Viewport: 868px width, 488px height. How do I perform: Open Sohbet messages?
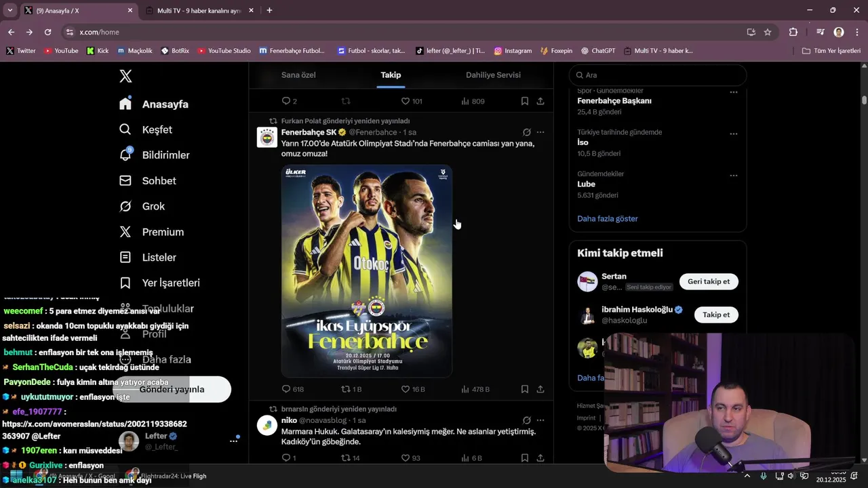(x=147, y=181)
